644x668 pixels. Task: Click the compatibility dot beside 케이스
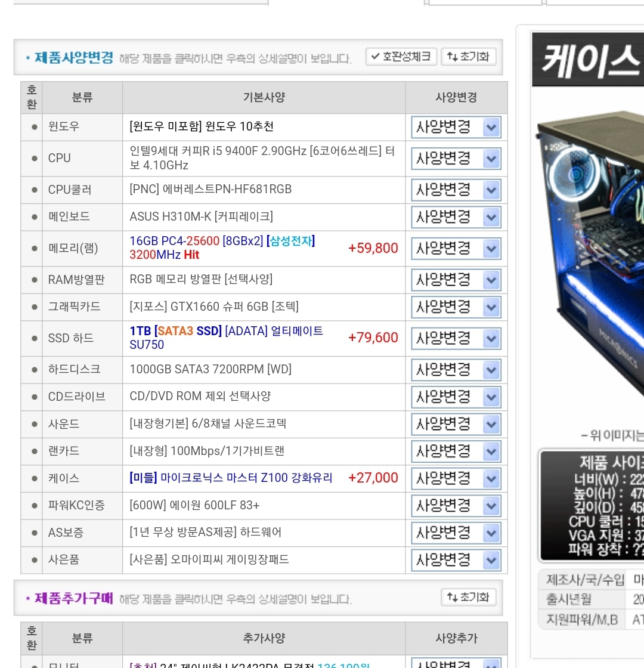34,478
